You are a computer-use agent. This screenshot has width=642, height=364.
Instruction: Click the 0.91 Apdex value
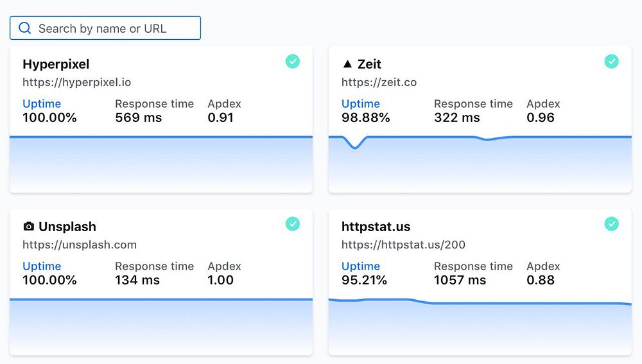point(221,118)
